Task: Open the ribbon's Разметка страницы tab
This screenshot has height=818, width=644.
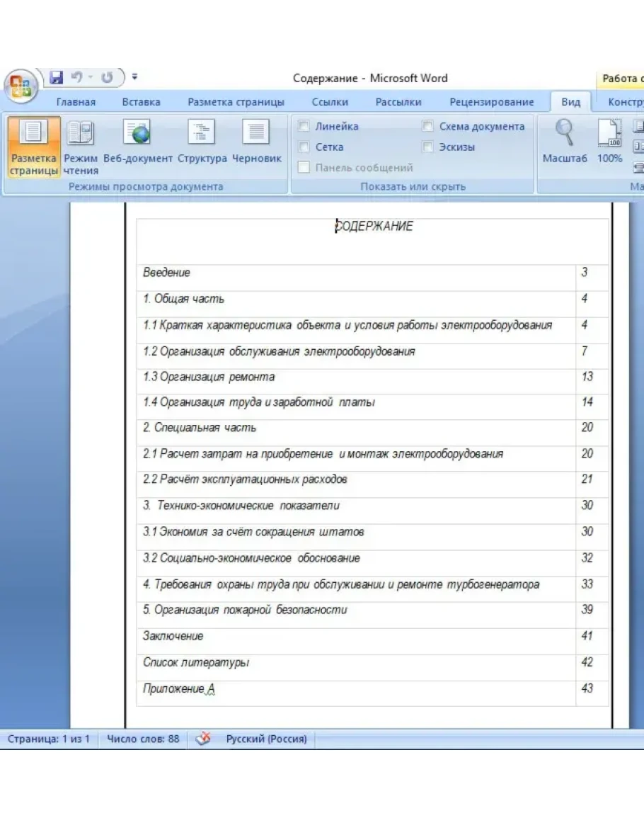Action: [x=236, y=102]
